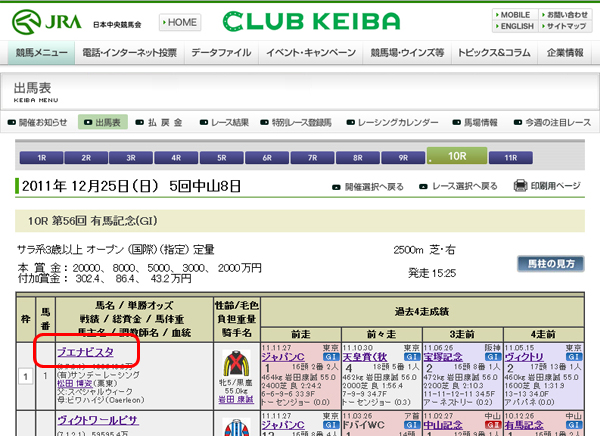Open 馬場情報 page
Image resolution: width=600 pixels, height=436 pixels.
(x=475, y=122)
